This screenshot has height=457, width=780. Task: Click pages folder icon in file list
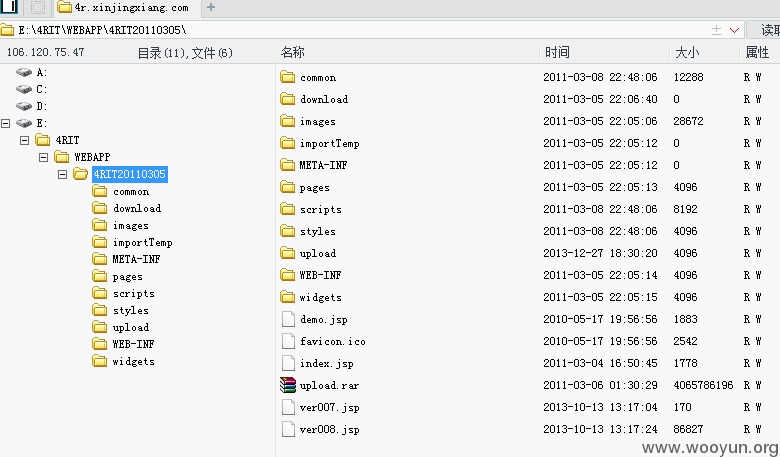[x=288, y=187]
